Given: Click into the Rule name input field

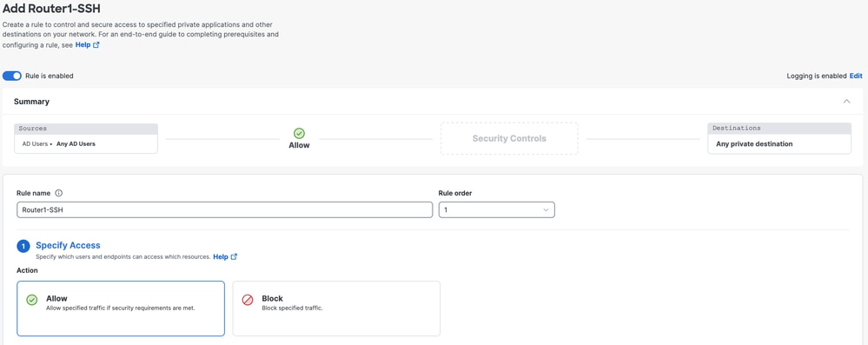Looking at the screenshot, I should click(x=225, y=210).
